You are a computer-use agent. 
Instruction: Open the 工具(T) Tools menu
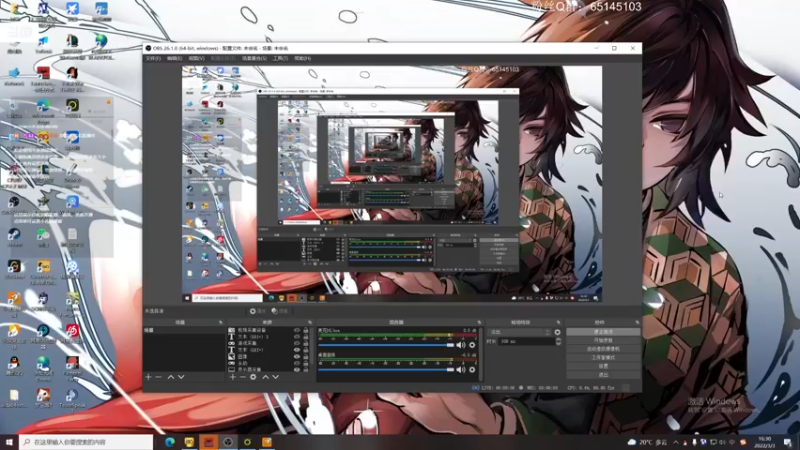pyautogui.click(x=280, y=59)
